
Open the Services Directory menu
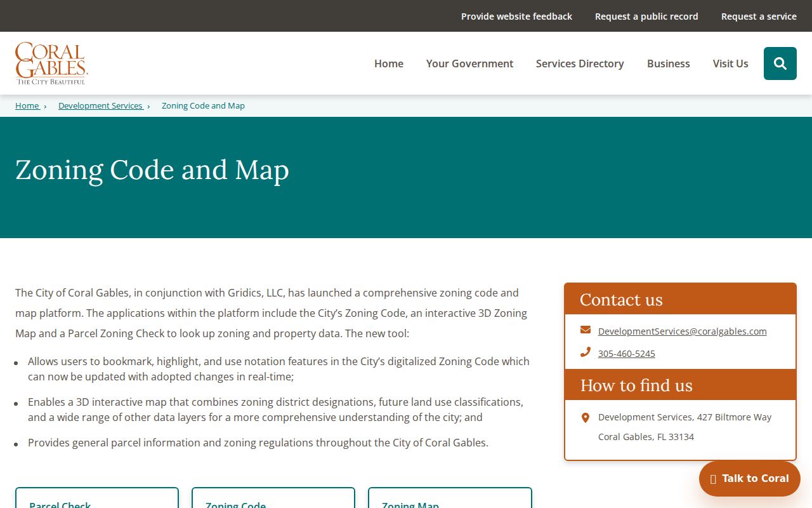[x=580, y=63]
